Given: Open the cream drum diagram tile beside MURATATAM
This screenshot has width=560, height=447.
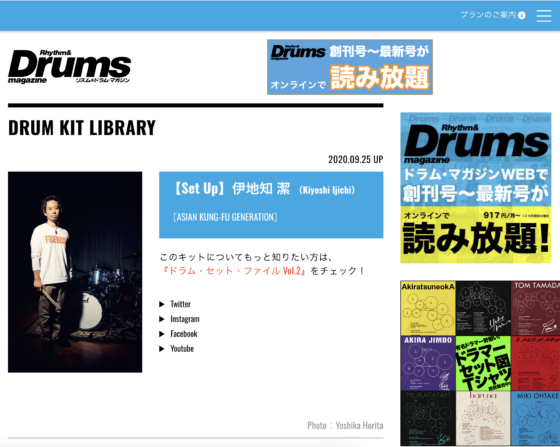Looking at the screenshot, I should pos(483,418).
